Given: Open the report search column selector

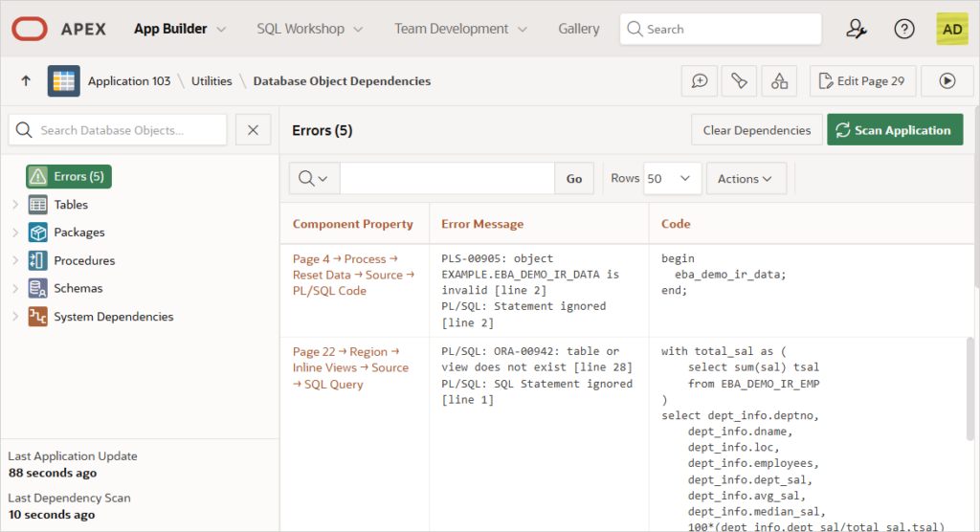Looking at the screenshot, I should (x=314, y=179).
